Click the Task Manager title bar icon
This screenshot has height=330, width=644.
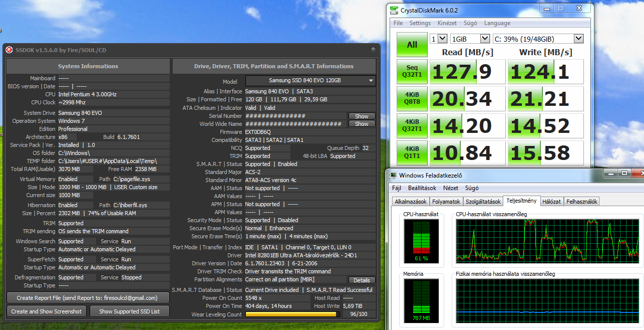click(x=393, y=175)
